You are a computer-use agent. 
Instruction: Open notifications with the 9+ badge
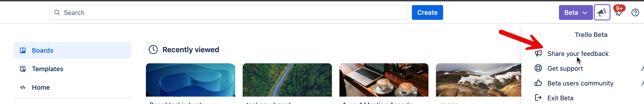tap(619, 12)
